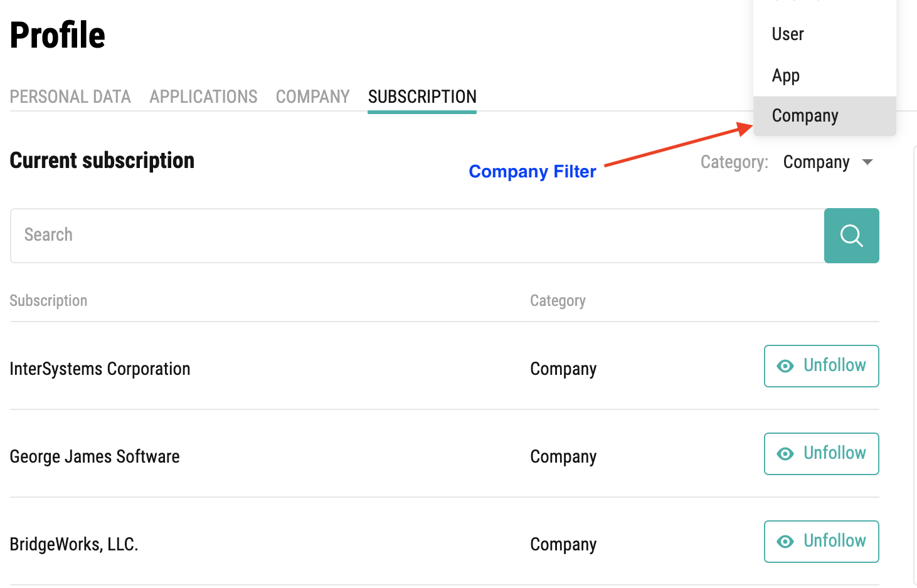The image size is (917, 588).
Task: Select the Subscription tab
Action: 422,97
